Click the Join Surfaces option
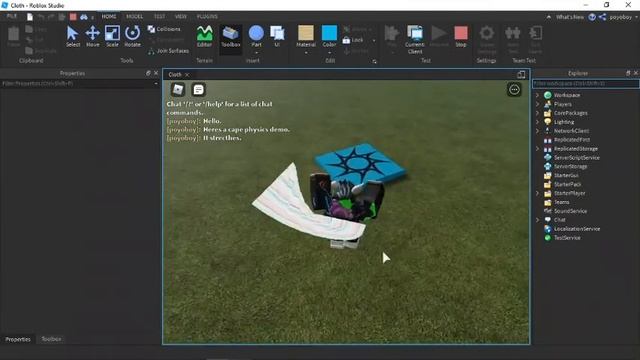The height and width of the screenshot is (360, 640). (169, 51)
